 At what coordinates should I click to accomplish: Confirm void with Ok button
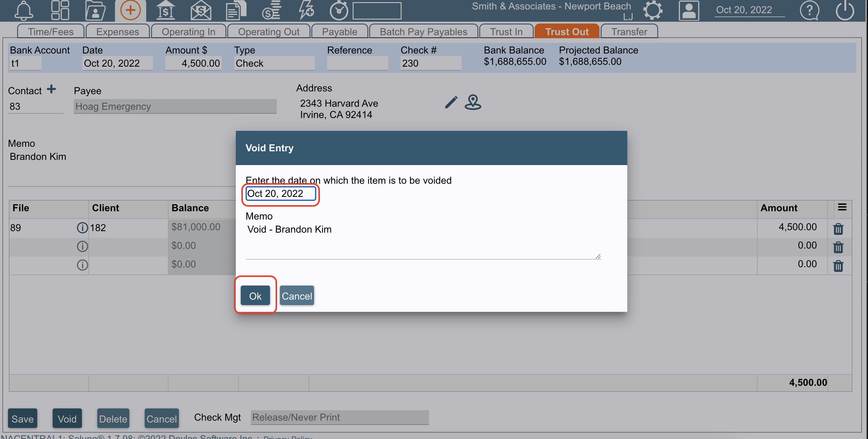coord(255,296)
